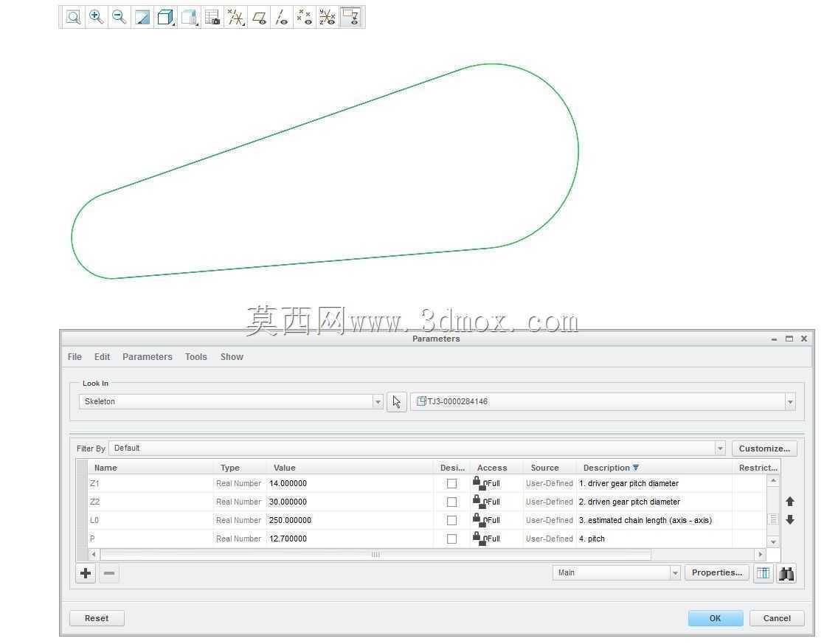The width and height of the screenshot is (824, 644).
Task: Select the Zoom In tool
Action: tap(96, 18)
